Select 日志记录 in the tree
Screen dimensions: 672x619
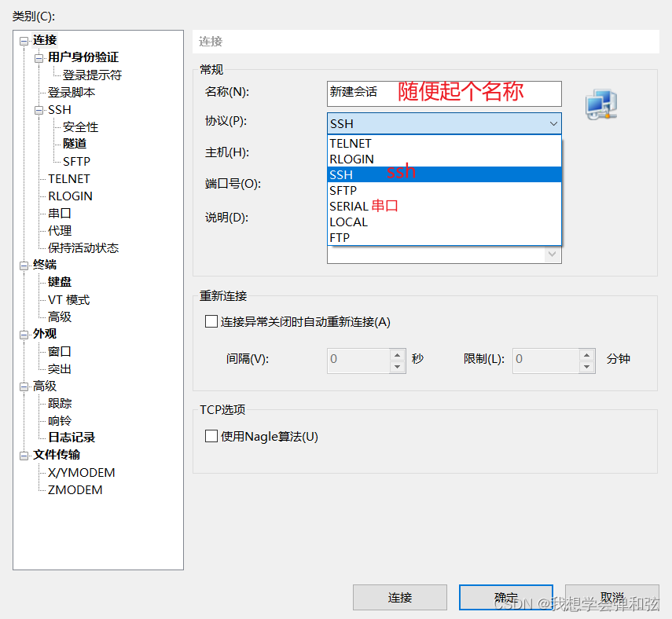tap(72, 437)
